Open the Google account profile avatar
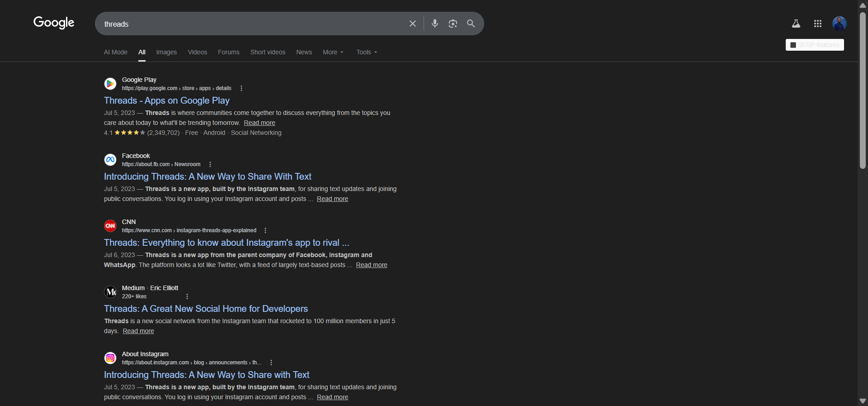This screenshot has width=868, height=406. click(840, 24)
